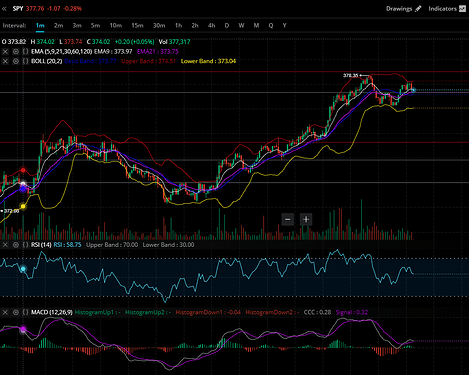Collapse panel with the double-chevron icon beside SPY
The image size is (469, 375).
coord(4,9)
